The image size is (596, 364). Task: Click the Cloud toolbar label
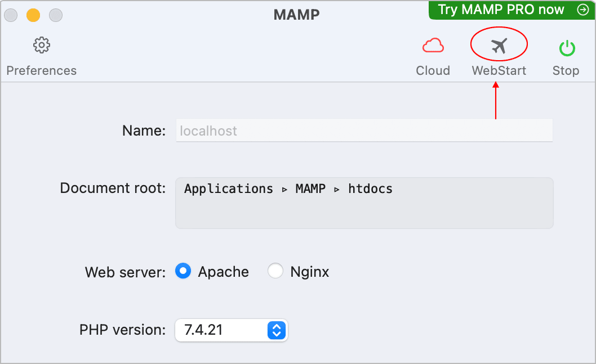coord(433,71)
